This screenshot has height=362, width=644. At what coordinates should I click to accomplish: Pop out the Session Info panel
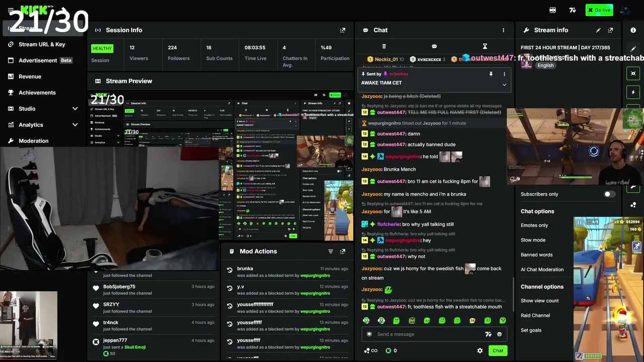(343, 30)
